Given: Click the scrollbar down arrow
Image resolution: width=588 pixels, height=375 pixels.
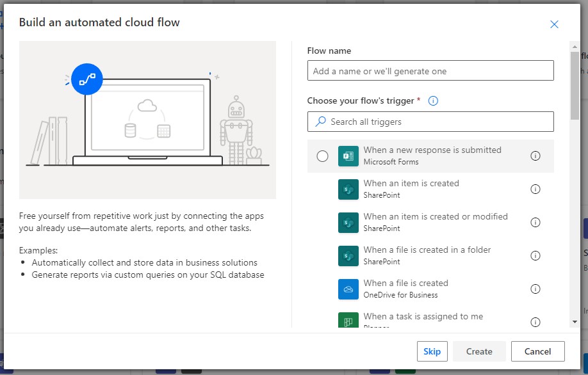Looking at the screenshot, I should click(575, 322).
